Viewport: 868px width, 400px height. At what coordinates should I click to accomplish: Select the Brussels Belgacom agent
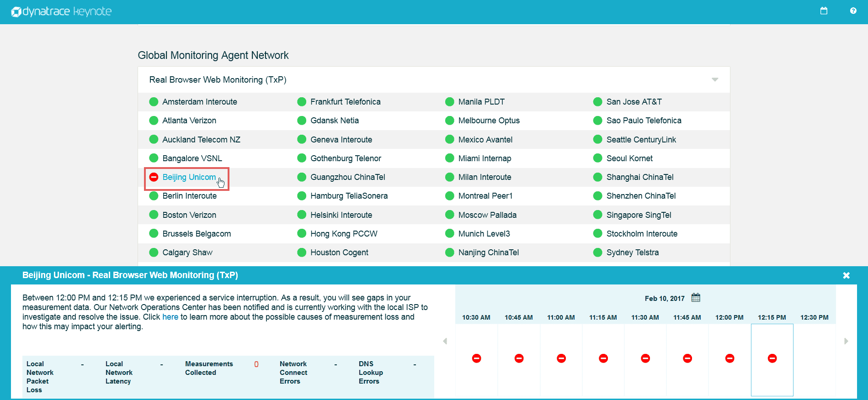[197, 234]
